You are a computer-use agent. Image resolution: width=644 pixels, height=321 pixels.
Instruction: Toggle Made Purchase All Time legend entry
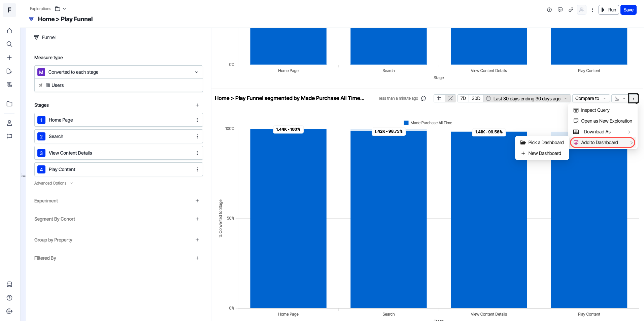pos(428,123)
